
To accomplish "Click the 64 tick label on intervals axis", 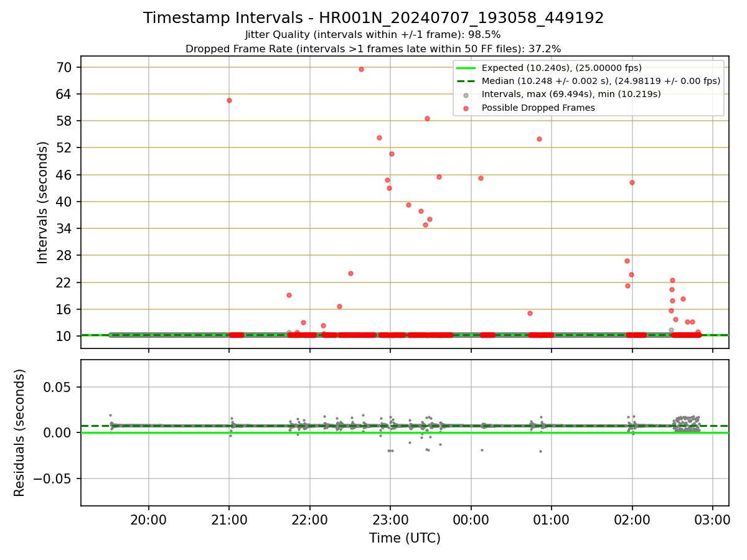I will click(65, 94).
